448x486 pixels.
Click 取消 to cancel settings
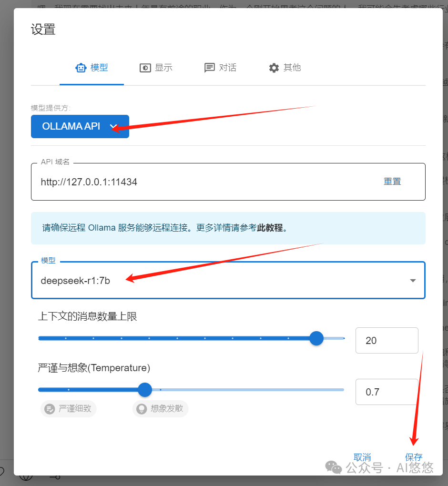pyautogui.click(x=362, y=457)
